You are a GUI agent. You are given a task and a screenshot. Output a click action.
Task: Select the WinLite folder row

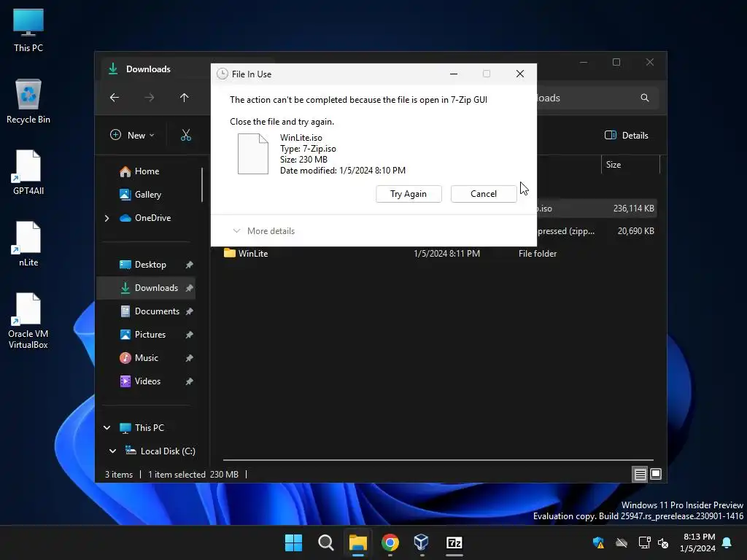tap(440, 253)
